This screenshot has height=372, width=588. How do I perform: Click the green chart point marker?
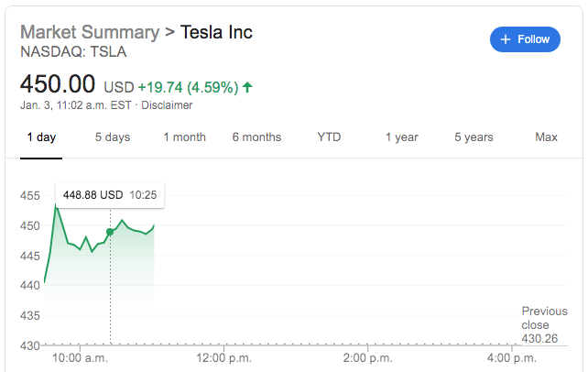110,232
